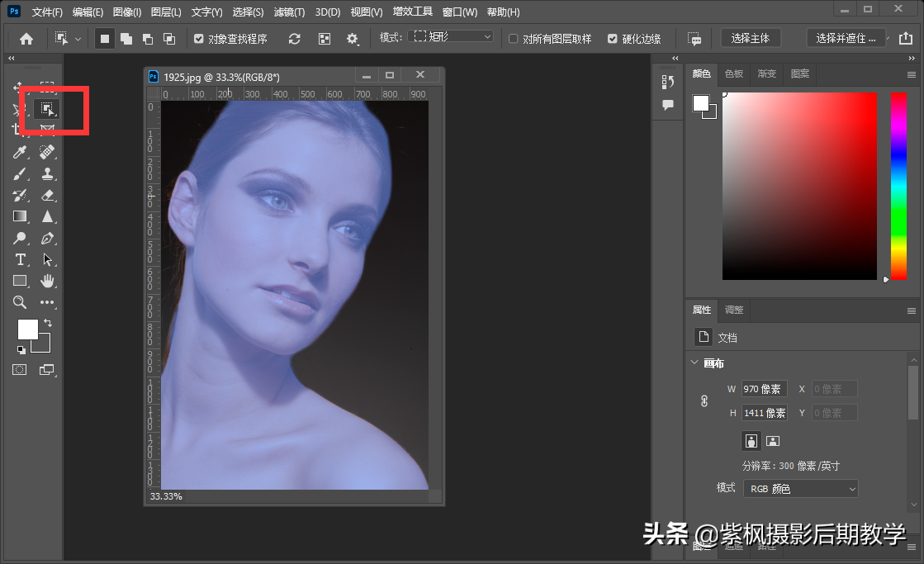Viewport: 924px width, 564px height.
Task: Toggle the width-height link icon
Action: click(704, 401)
